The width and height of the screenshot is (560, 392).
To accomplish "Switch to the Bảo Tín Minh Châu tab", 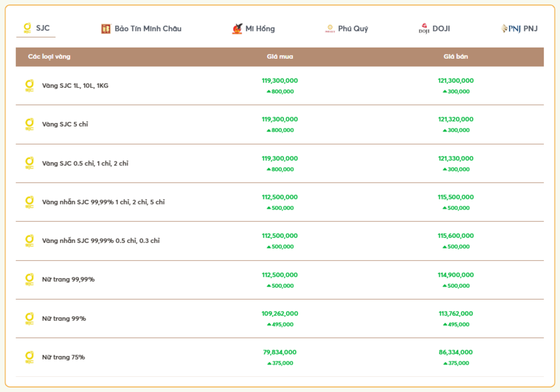I will pos(148,29).
